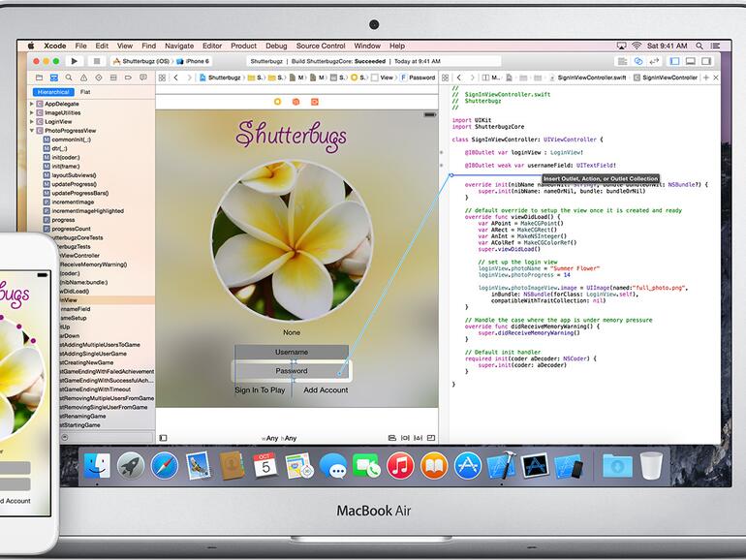Click the Sign In To Play button
Screen dimensions: 746x560
(x=260, y=389)
